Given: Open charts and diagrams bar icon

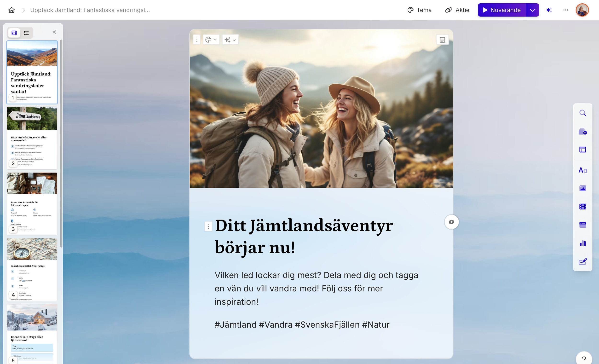Looking at the screenshot, I should point(582,243).
